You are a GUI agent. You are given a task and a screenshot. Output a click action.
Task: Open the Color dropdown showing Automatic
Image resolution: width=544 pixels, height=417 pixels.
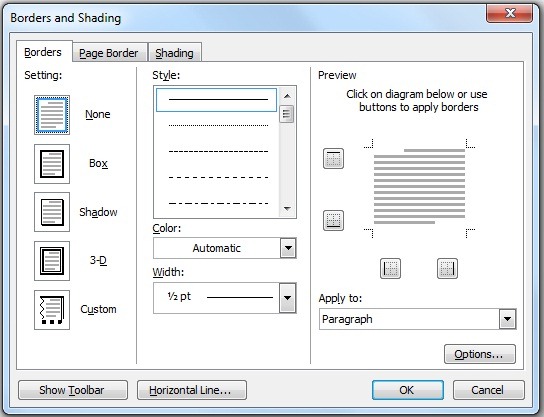pos(225,248)
